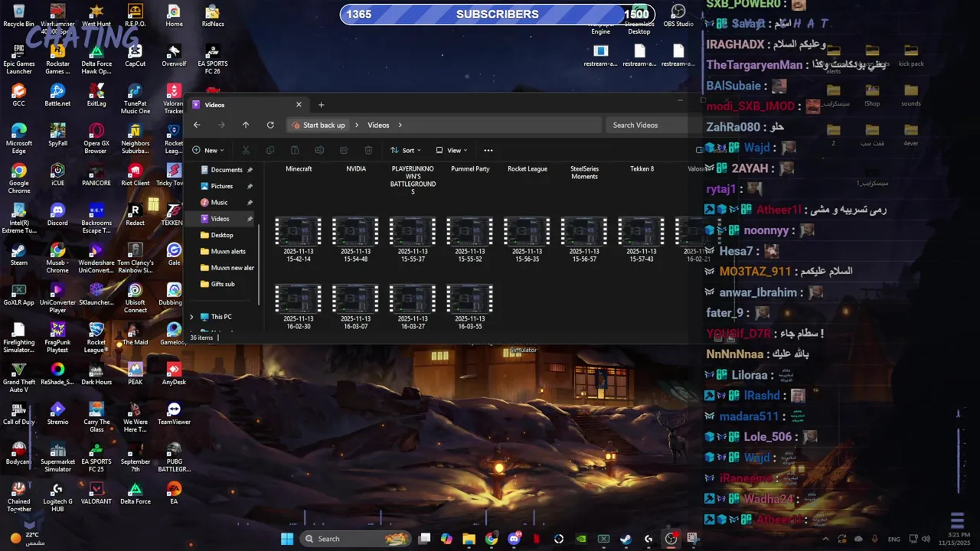Open OBS Studio desktop icon
The height and width of the screenshot is (551, 980).
click(x=678, y=15)
